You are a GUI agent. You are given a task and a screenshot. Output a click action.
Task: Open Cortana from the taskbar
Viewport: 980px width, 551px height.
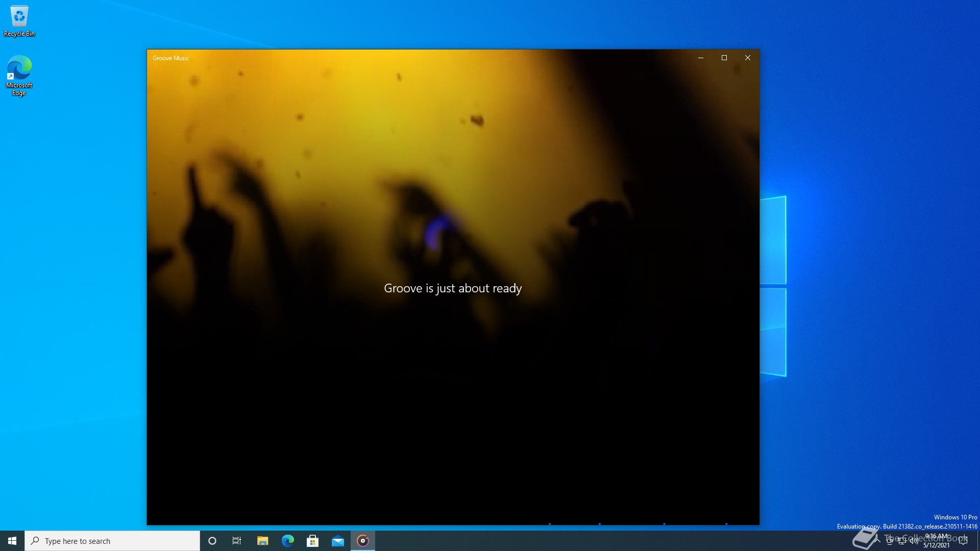click(x=212, y=541)
